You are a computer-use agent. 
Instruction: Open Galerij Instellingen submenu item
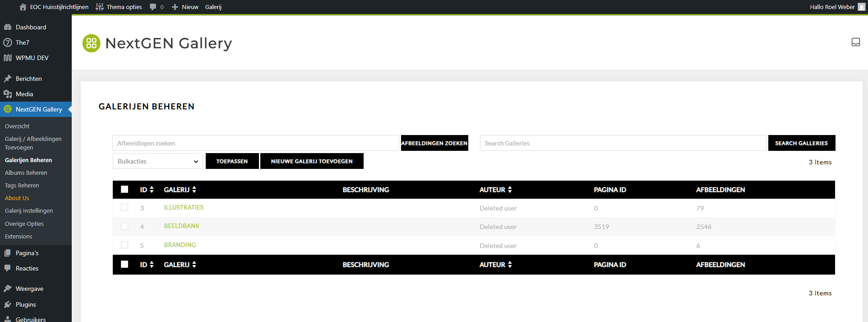[29, 210]
